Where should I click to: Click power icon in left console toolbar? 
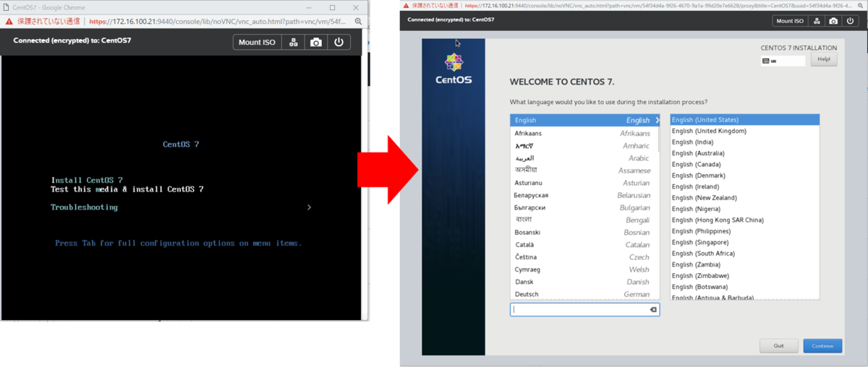[339, 42]
